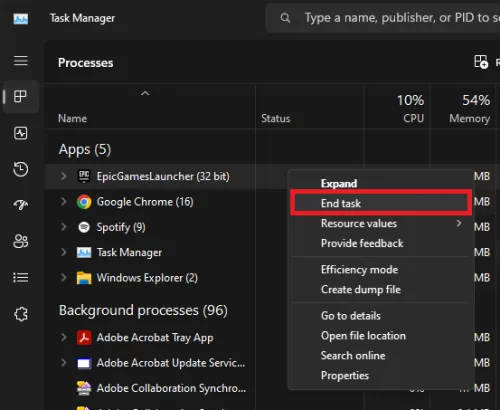The image size is (500, 410).
Task: Open the Performance sidebar icon
Action: (x=21, y=133)
